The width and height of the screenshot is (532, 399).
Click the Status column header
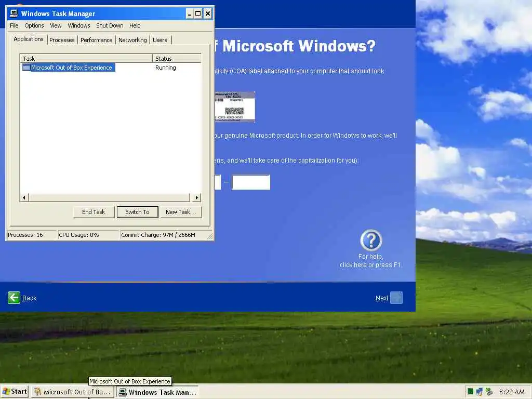point(177,58)
